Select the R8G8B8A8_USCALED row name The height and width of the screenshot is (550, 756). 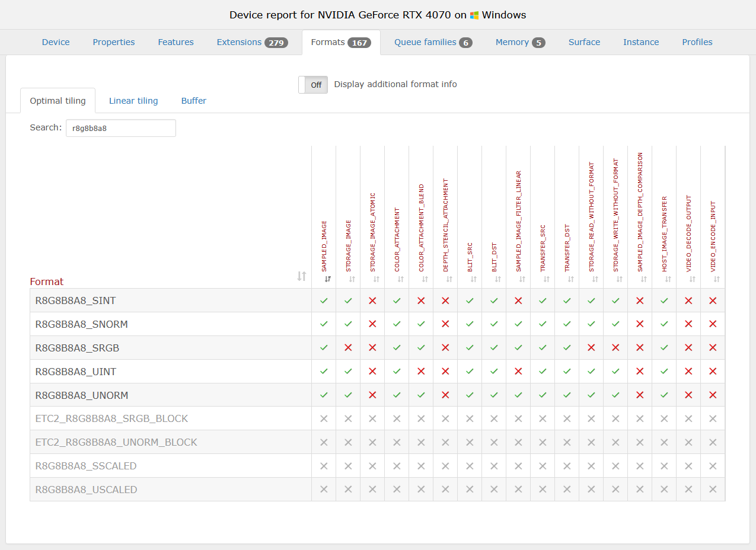pyautogui.click(x=86, y=490)
